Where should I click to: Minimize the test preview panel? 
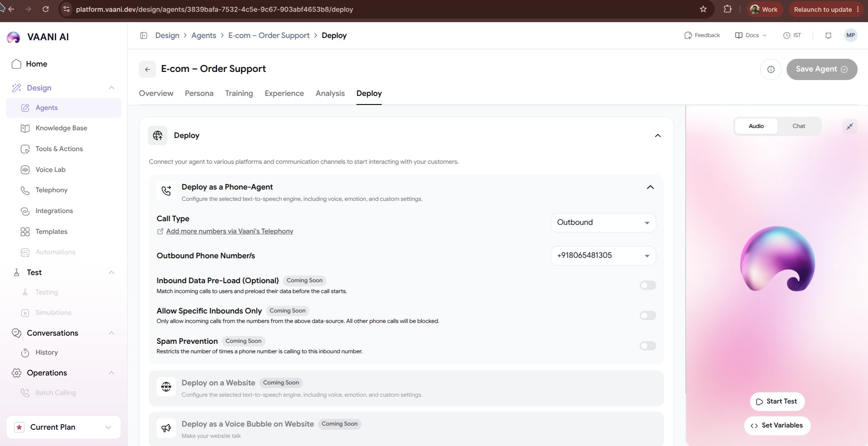tap(850, 126)
